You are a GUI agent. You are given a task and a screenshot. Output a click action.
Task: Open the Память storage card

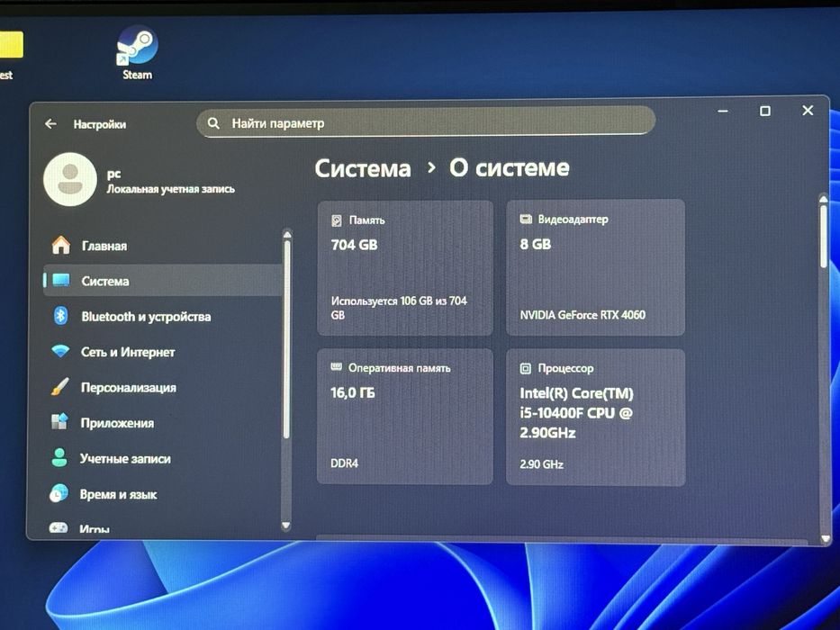tap(405, 268)
